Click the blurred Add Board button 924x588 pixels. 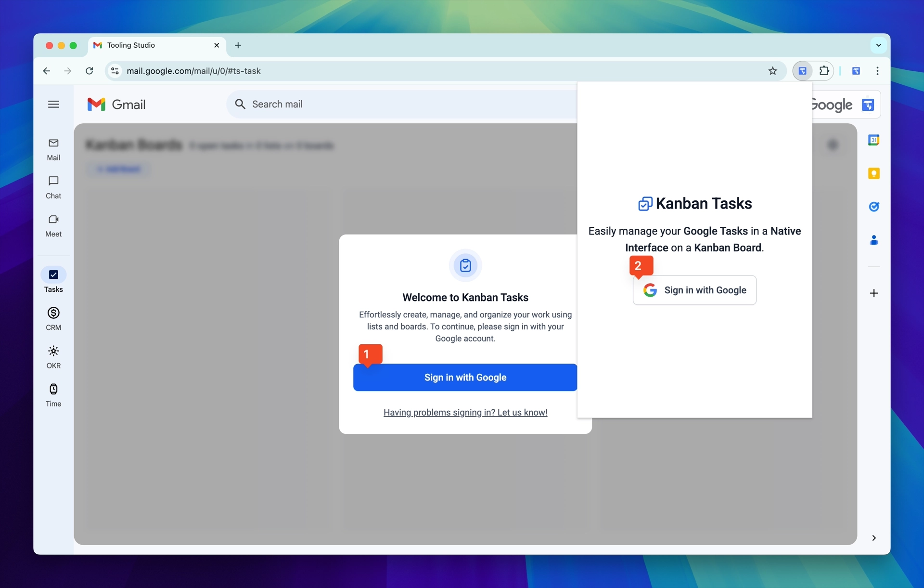pos(119,169)
